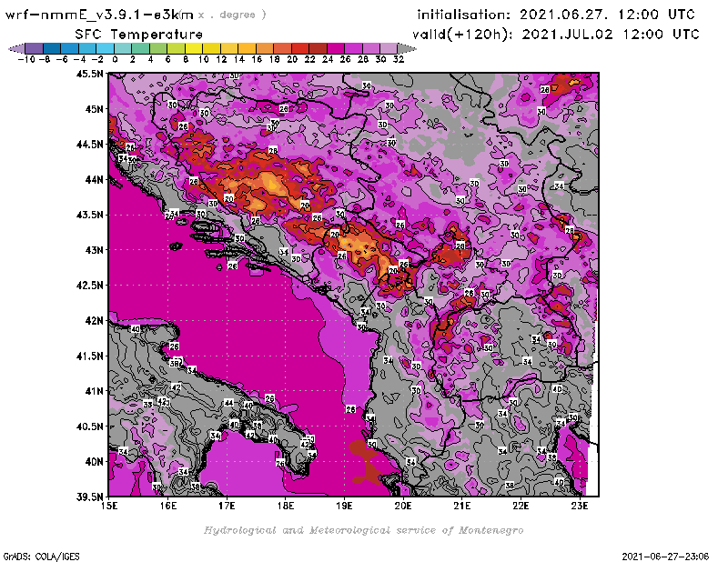Click the '18' value under the colorbar

275,59
